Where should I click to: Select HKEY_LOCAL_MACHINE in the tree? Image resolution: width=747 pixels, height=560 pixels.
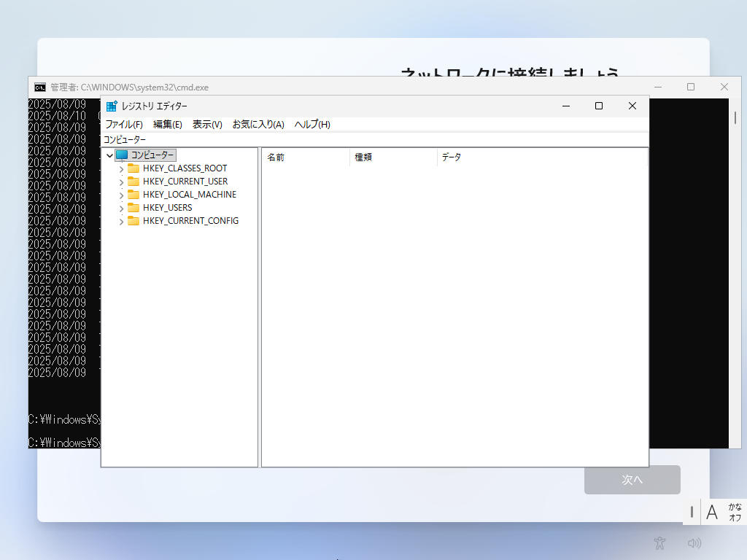click(190, 194)
